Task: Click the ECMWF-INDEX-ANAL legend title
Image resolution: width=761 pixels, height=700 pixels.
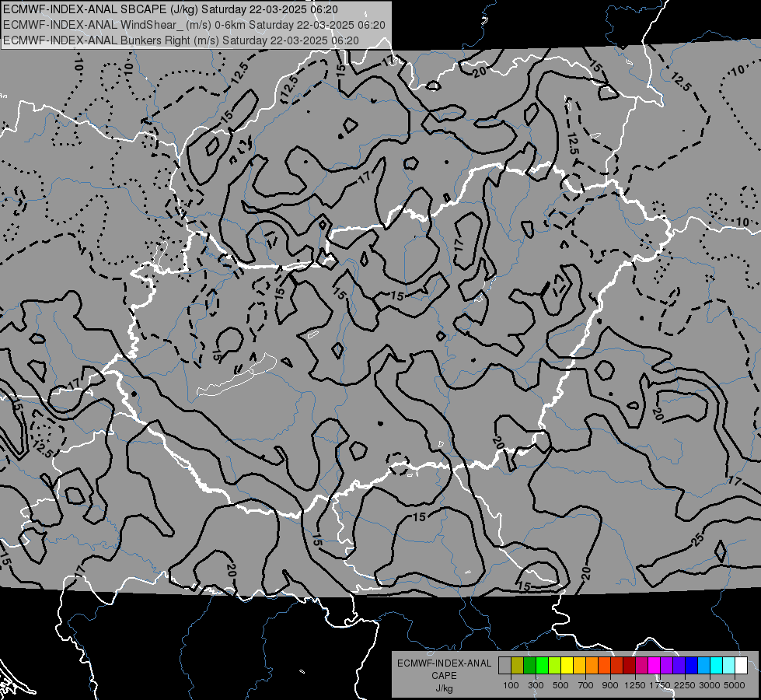Action: pyautogui.click(x=444, y=663)
